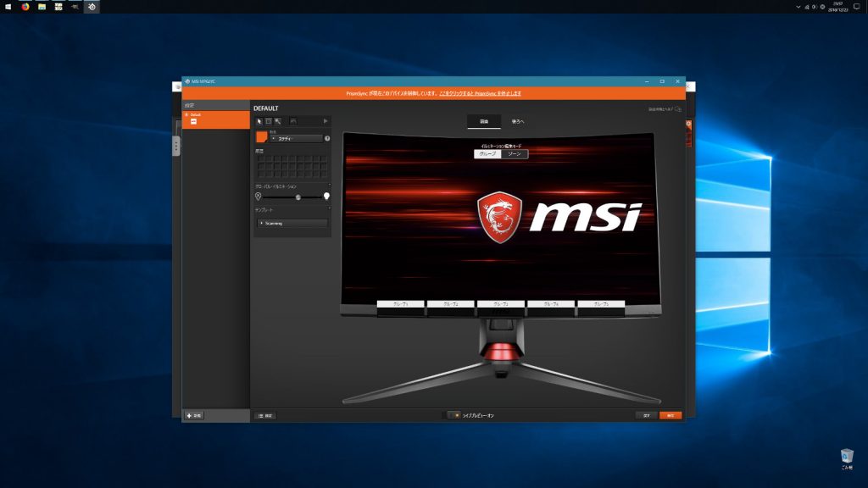Screen dimensions: 868x488
Task: Click the sidebar collapse handle on left edge
Action: pyautogui.click(x=176, y=146)
